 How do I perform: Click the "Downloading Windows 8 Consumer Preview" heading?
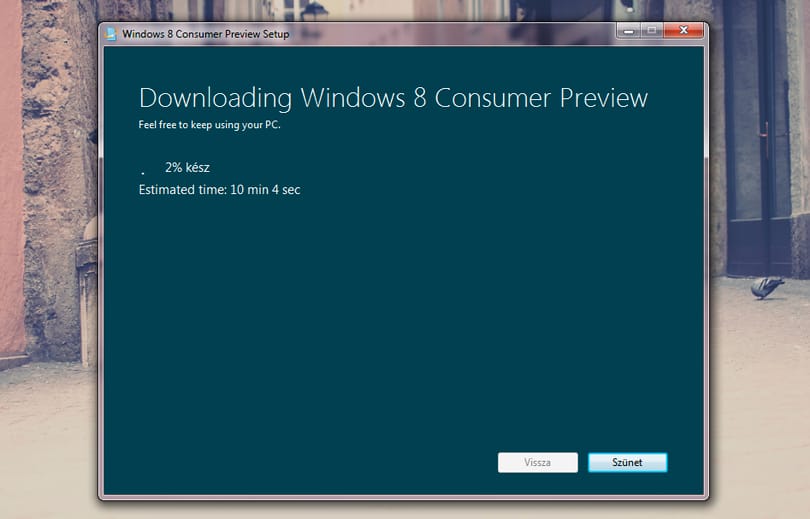tap(394, 98)
